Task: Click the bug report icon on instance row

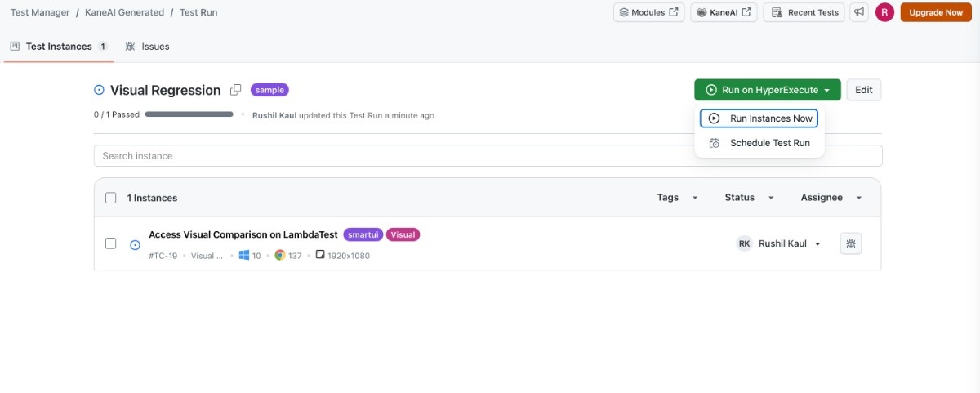Action: click(x=851, y=243)
